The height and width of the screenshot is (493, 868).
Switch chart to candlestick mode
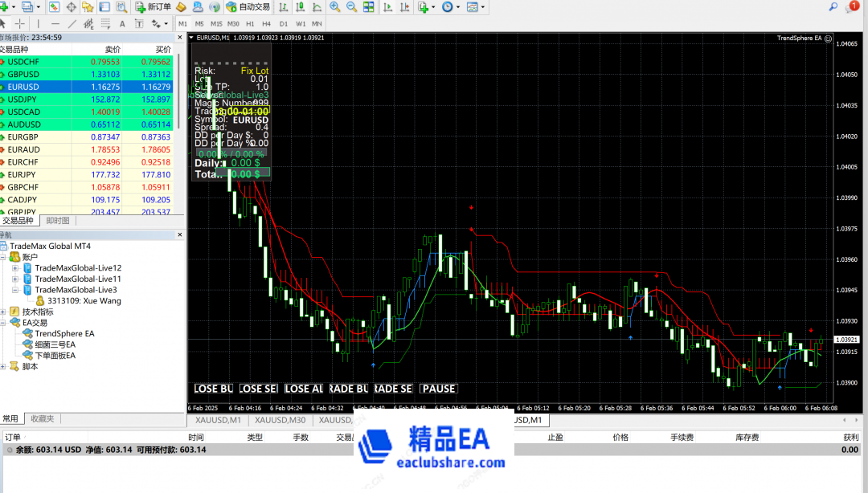click(301, 7)
